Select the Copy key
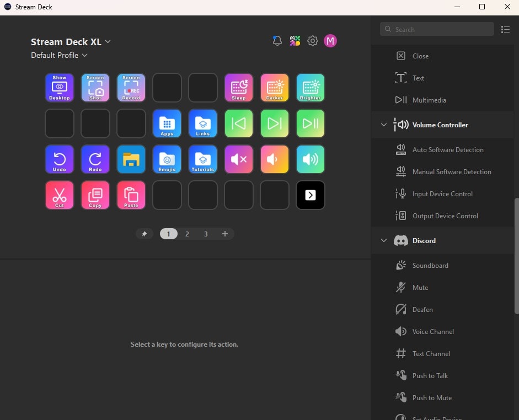This screenshot has width=519, height=420. [95, 195]
